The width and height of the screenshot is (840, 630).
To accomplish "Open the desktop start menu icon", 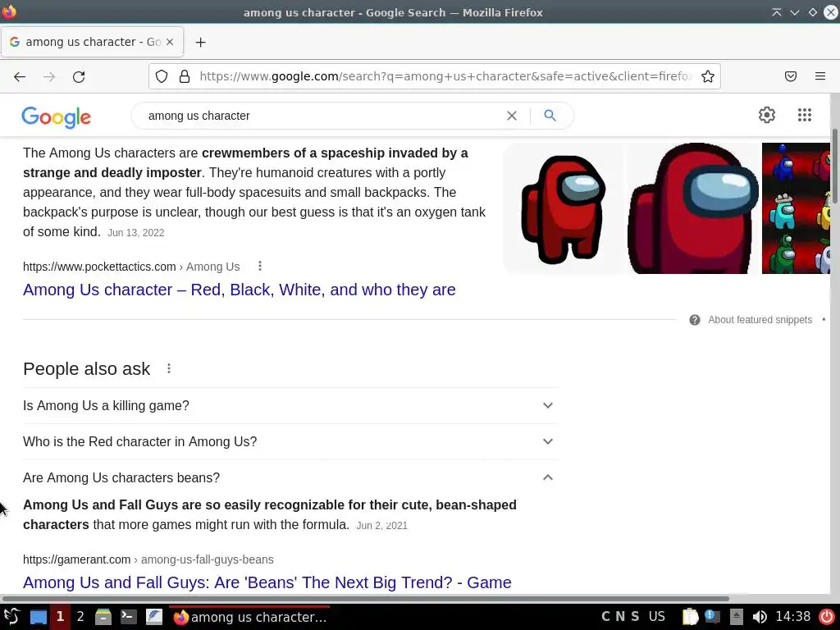I will [11, 617].
